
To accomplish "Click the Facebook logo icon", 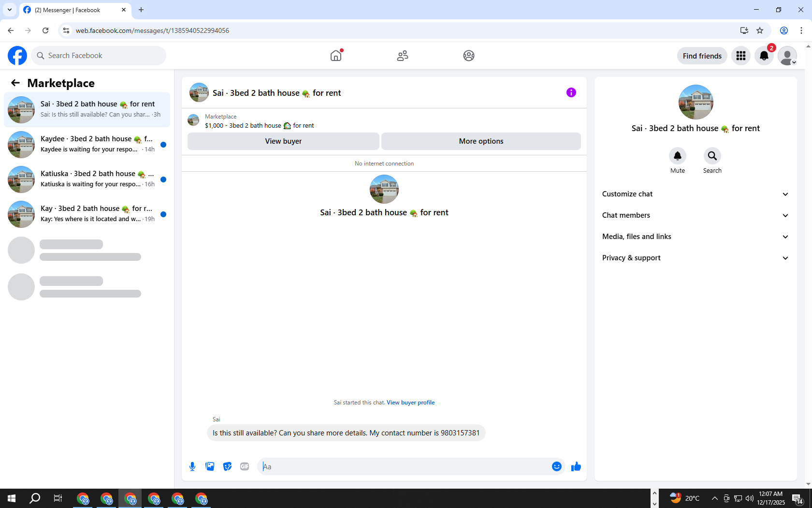I will click(17, 56).
